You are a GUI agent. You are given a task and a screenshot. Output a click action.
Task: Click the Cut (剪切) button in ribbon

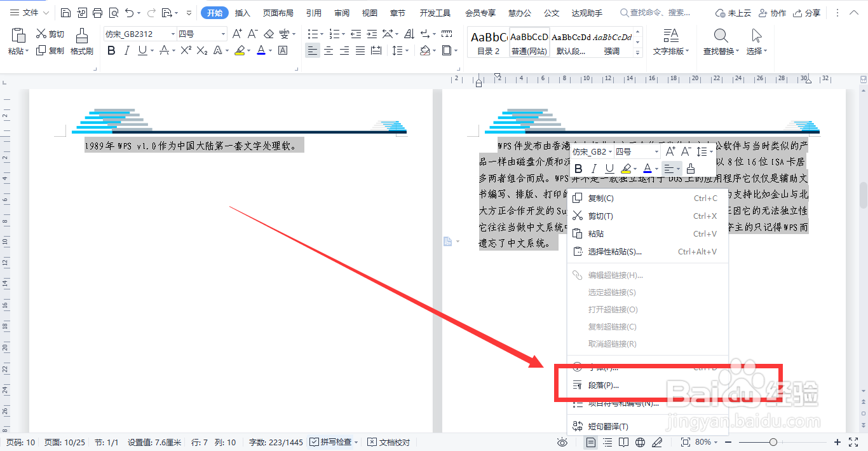(50, 34)
